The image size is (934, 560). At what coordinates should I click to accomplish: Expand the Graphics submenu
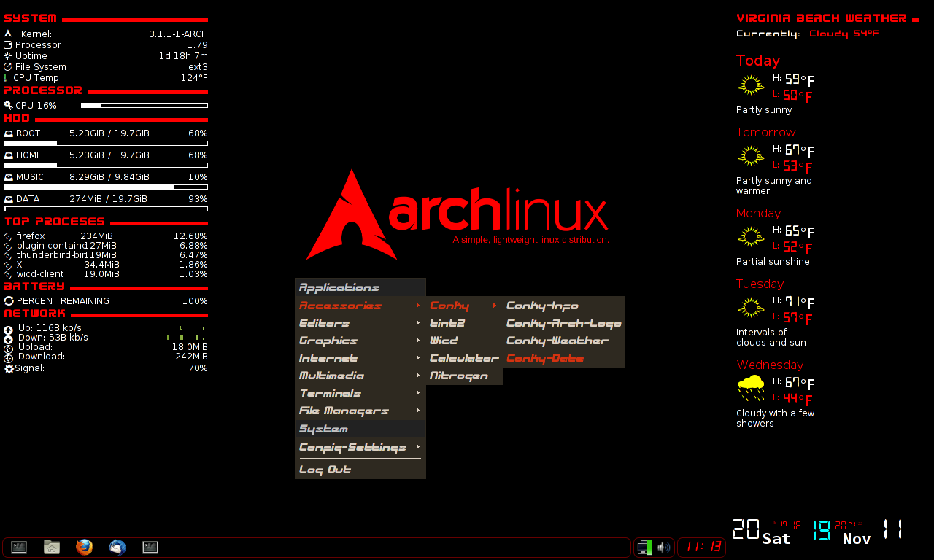[x=360, y=341]
